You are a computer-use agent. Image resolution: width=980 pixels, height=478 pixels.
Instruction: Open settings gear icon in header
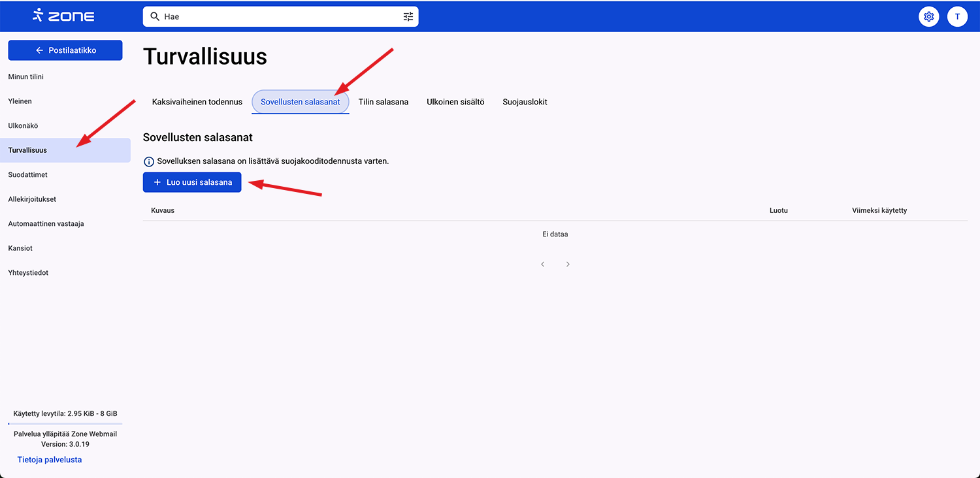(x=928, y=16)
